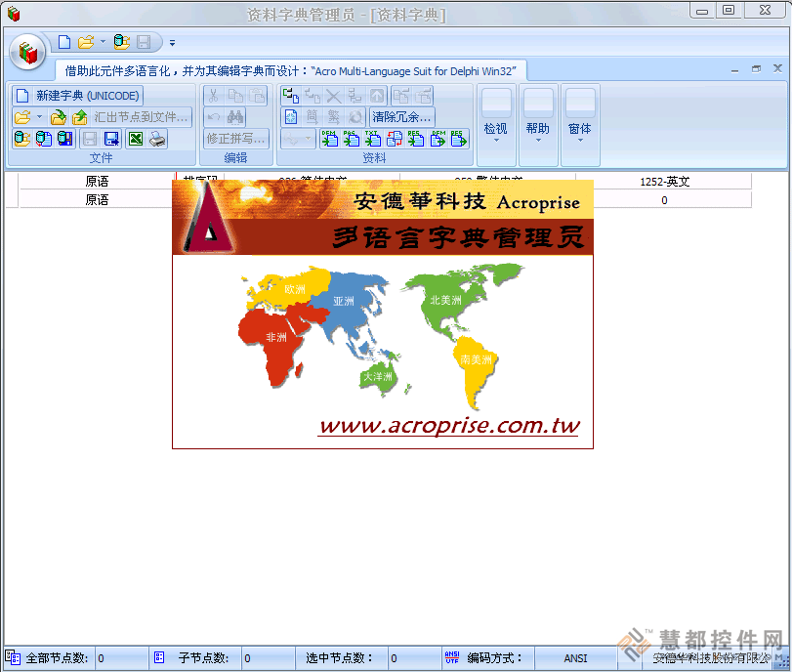Click the binoculars find icon
Image resolution: width=792 pixels, height=672 pixels.
(x=235, y=118)
